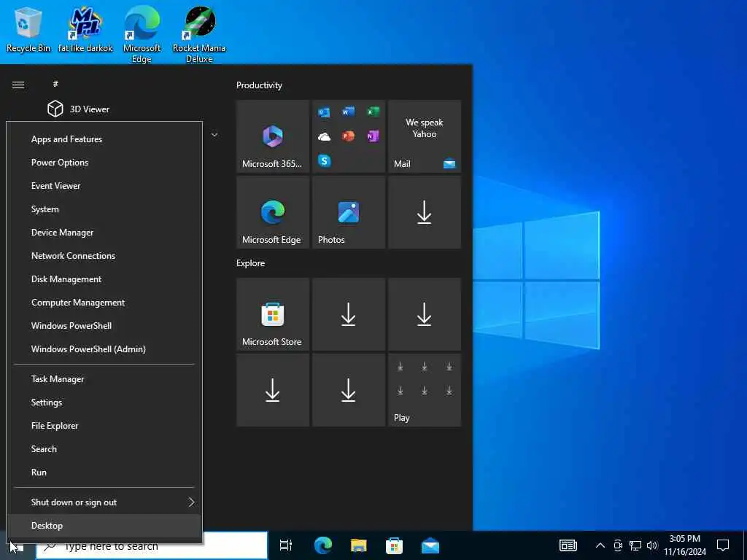Open Recycle Bin on the desktop
This screenshot has width=747, height=560.
(28, 29)
